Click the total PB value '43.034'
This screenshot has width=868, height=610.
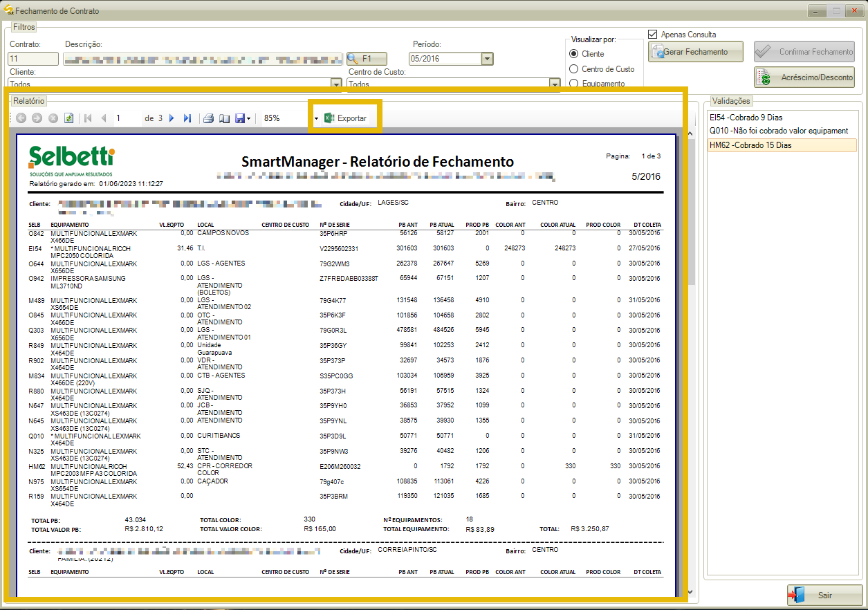point(136,519)
